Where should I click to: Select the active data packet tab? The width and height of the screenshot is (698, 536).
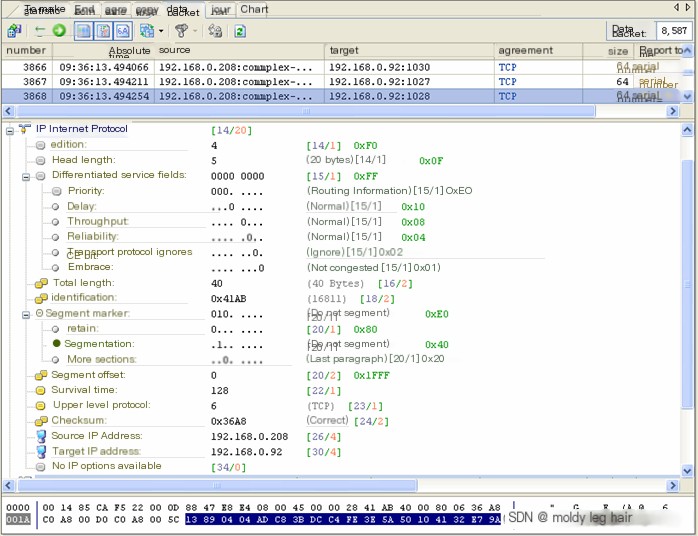[183, 11]
